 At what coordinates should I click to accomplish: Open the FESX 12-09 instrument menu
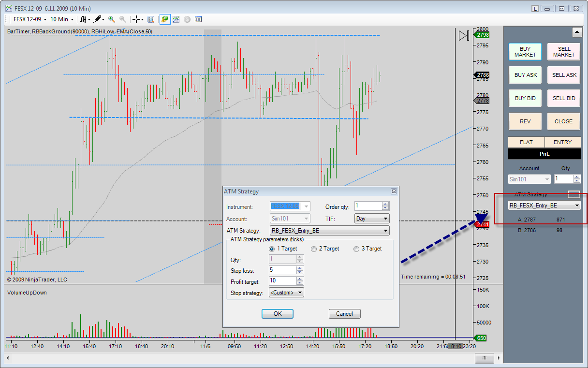[30, 19]
